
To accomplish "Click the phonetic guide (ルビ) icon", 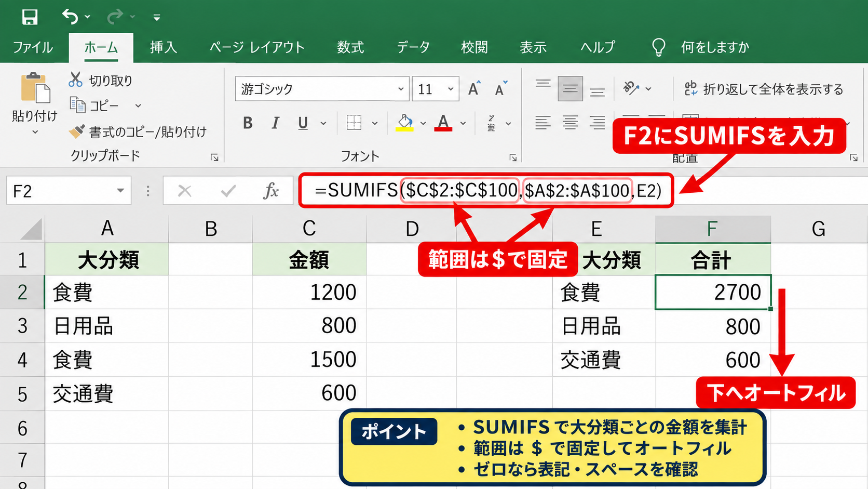I will point(491,123).
